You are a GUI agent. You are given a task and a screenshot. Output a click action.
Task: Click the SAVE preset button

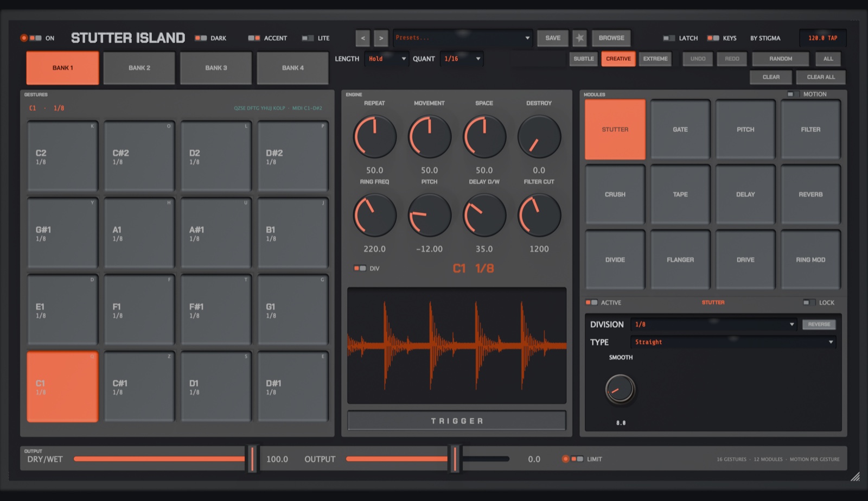(x=553, y=38)
